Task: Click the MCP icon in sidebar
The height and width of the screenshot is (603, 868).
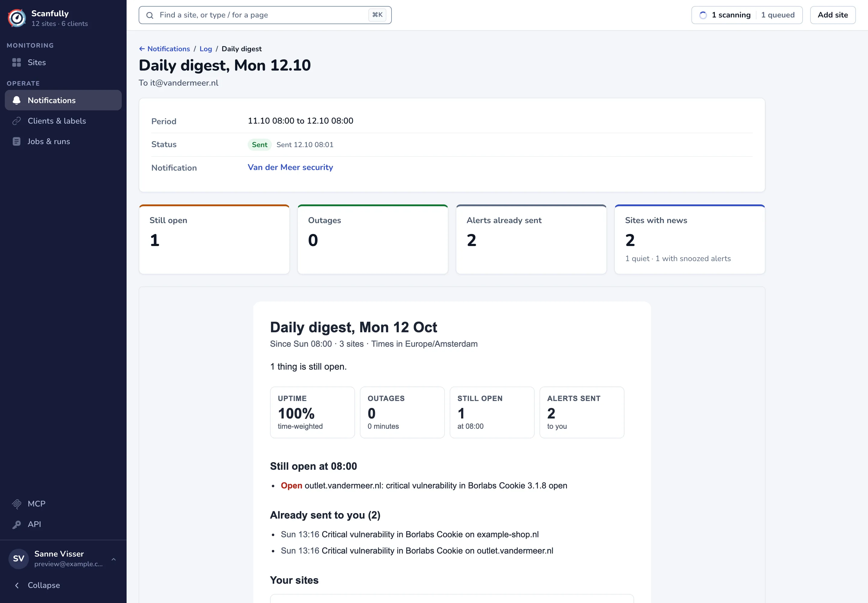Action: [17, 504]
